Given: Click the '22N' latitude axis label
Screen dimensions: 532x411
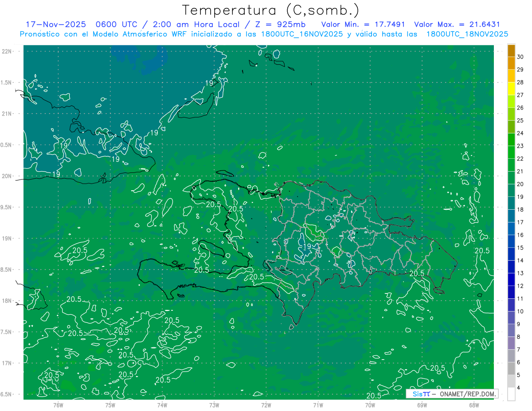Looking at the screenshot, I should (7, 51).
